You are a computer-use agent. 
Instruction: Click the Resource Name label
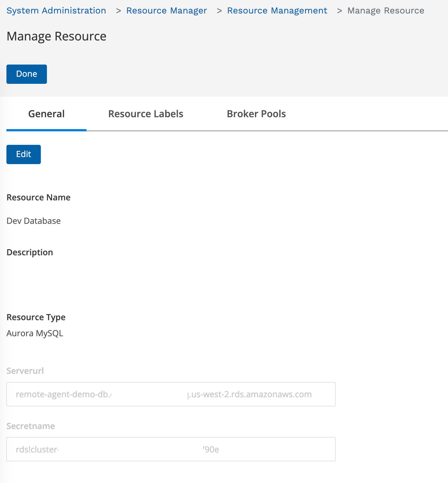coord(38,198)
